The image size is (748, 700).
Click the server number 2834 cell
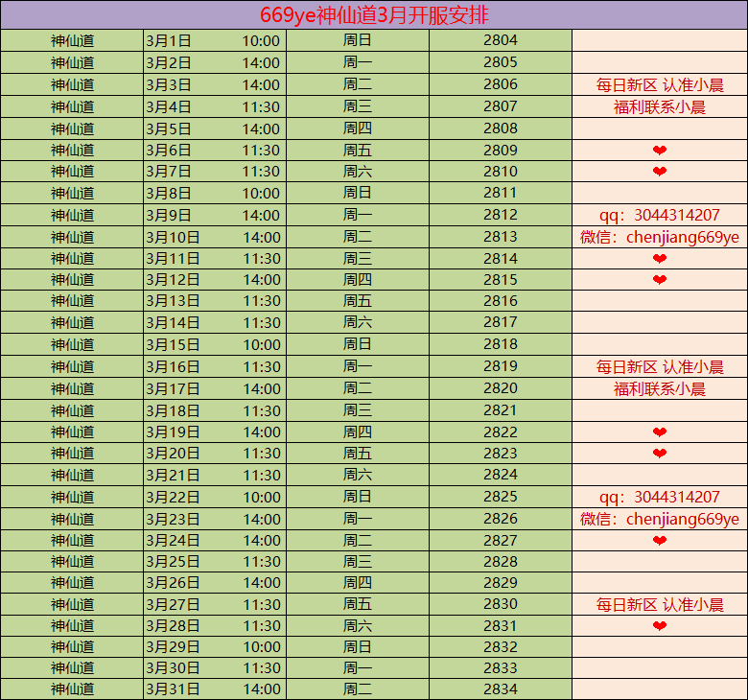coord(501,689)
